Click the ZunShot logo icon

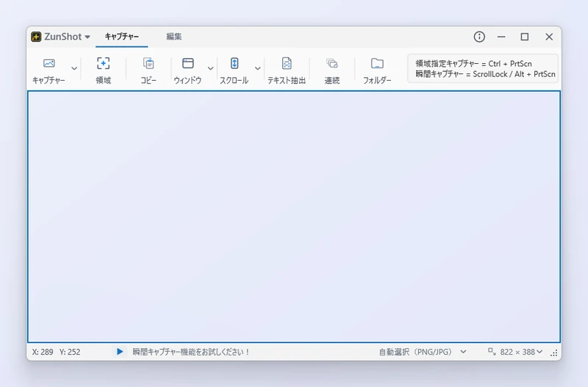click(36, 37)
